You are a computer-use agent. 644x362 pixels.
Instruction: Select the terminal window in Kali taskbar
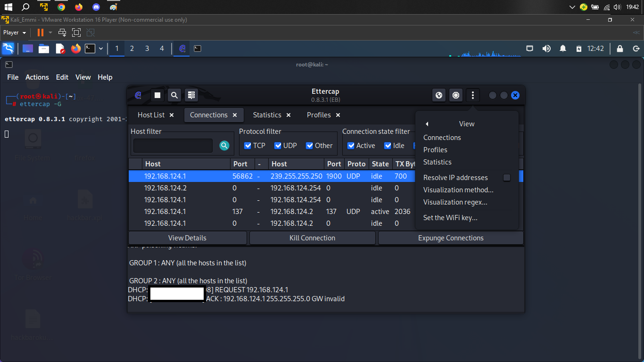click(x=198, y=49)
